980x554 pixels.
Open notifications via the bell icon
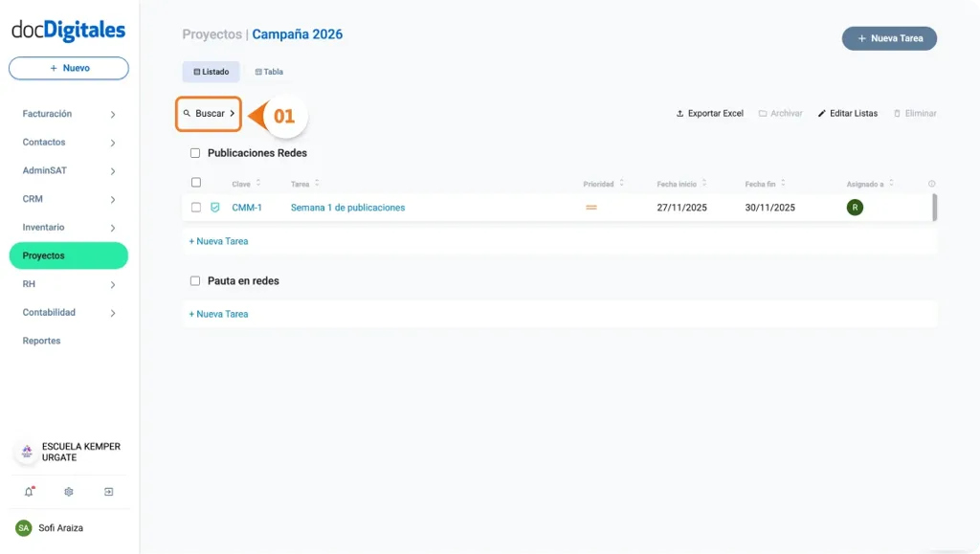(27, 491)
